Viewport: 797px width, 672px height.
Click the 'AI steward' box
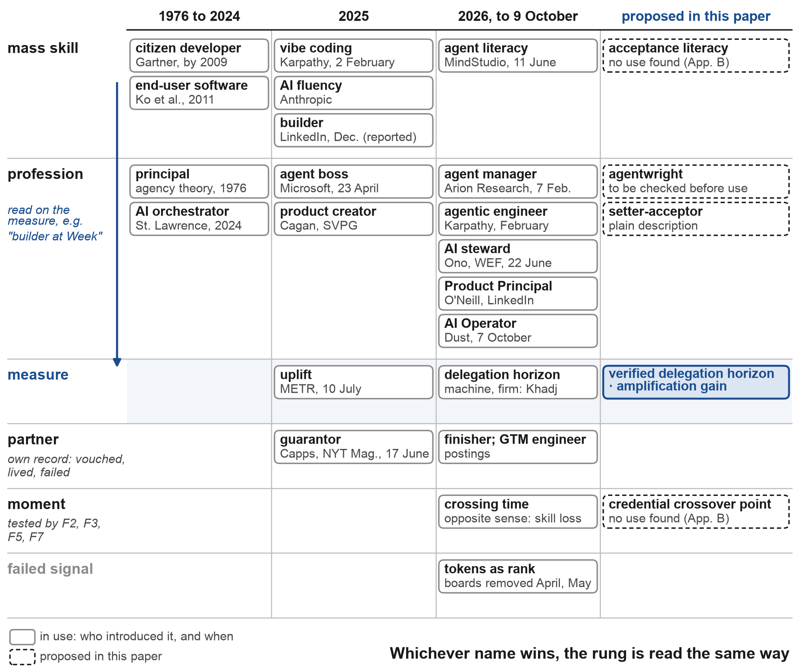(518, 256)
